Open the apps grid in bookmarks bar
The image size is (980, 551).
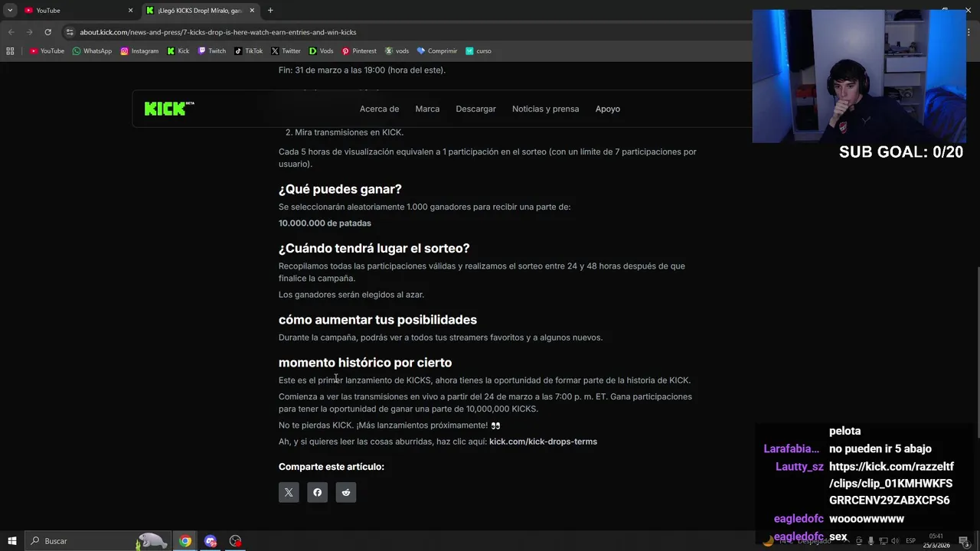click(10, 51)
